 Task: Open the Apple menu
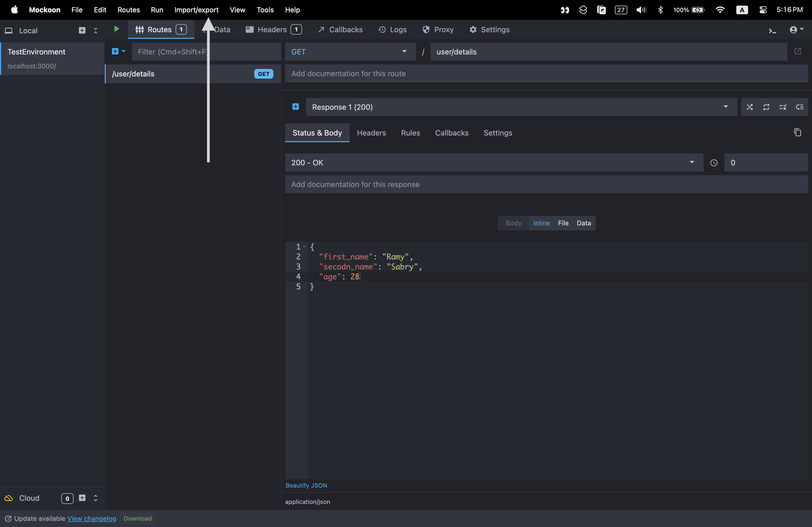pyautogui.click(x=14, y=10)
